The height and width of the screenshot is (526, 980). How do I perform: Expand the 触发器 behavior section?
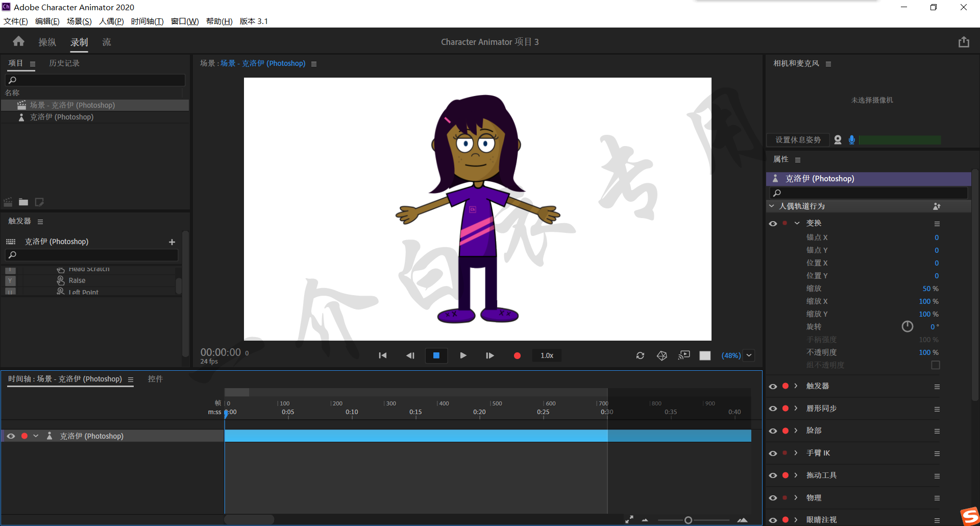796,386
